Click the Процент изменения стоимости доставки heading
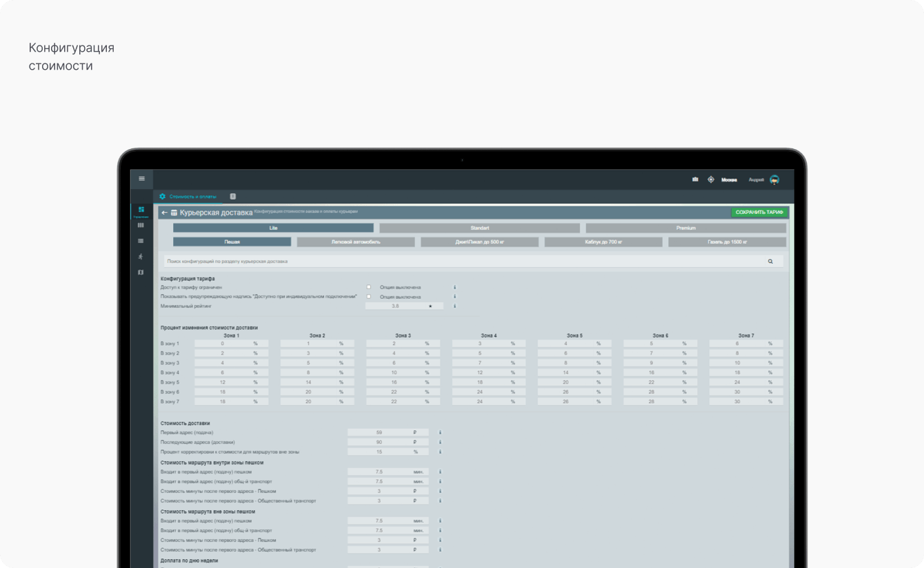 pyautogui.click(x=209, y=328)
